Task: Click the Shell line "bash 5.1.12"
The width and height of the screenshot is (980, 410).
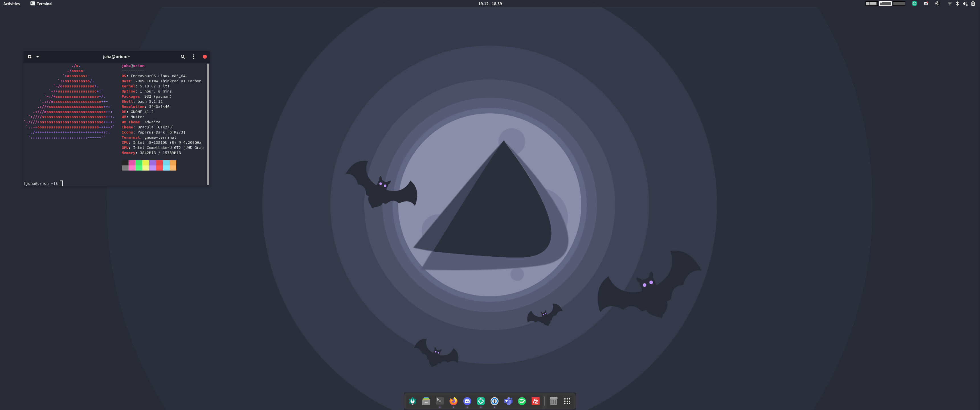Action: click(142, 102)
